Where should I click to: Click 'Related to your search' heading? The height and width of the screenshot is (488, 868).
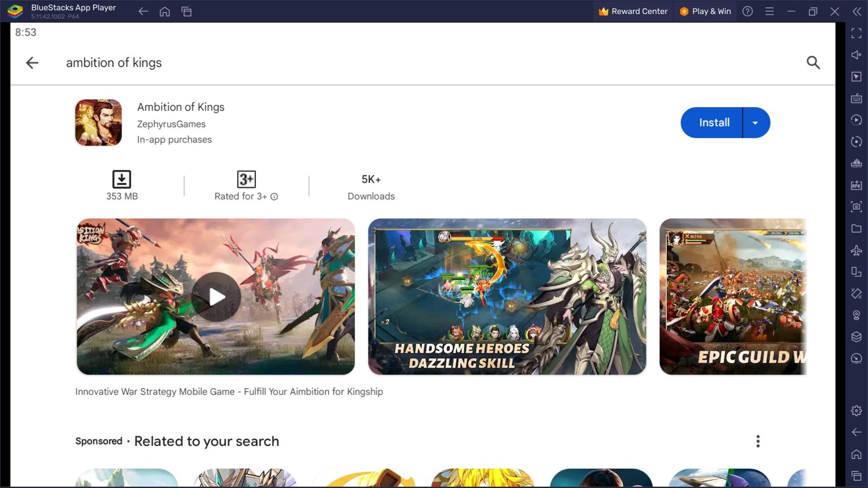coord(207,441)
